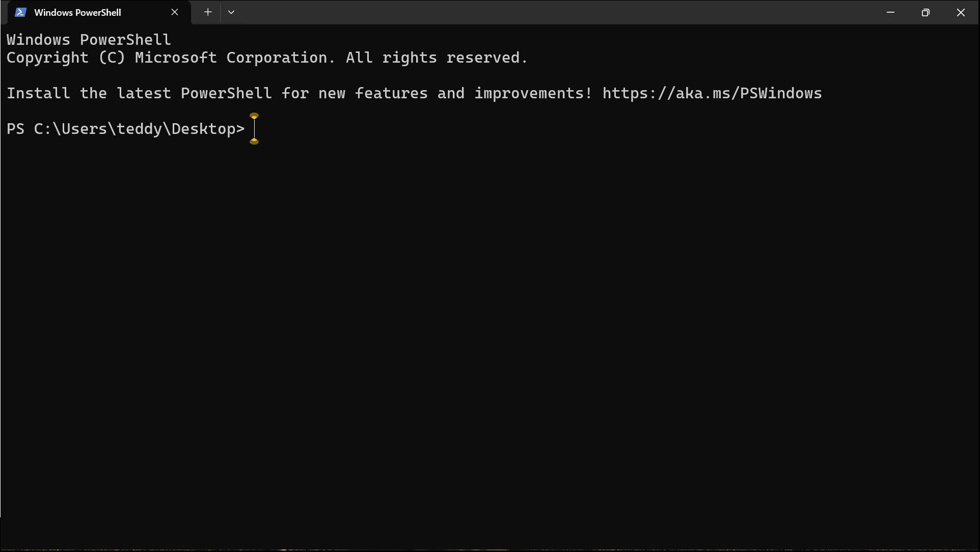
Task: Click the 'All rights reserved.' text
Action: pos(437,58)
